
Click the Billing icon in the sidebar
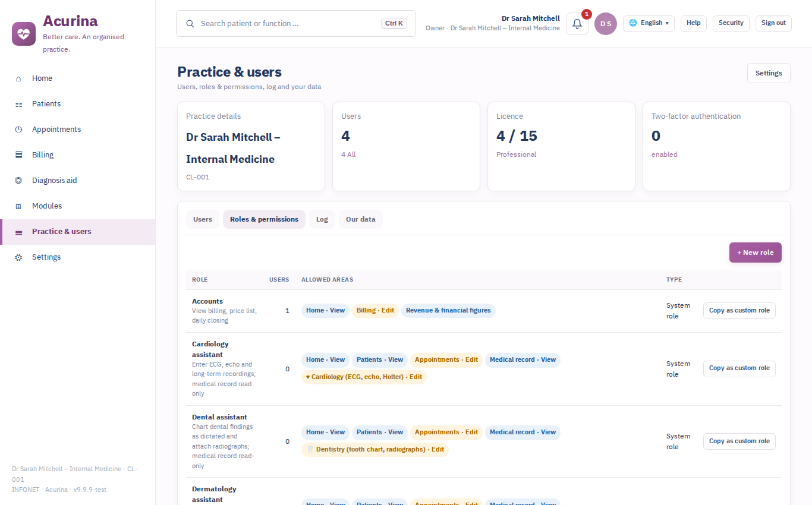tap(18, 155)
